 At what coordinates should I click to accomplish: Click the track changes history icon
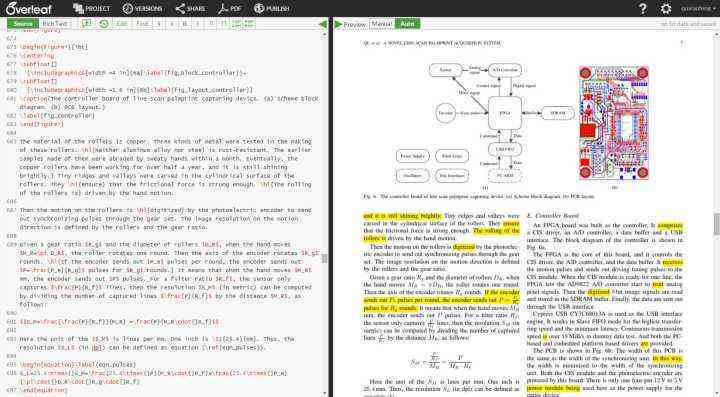point(104,23)
